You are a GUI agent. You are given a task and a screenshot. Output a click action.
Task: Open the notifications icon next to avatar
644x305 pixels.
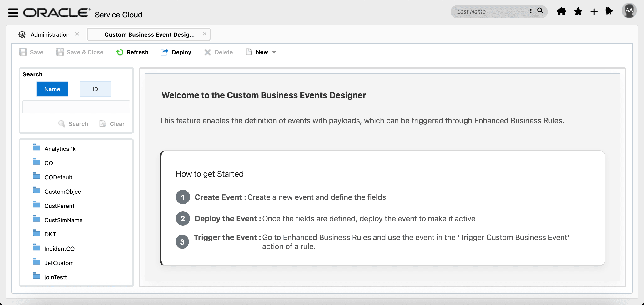[x=609, y=11]
